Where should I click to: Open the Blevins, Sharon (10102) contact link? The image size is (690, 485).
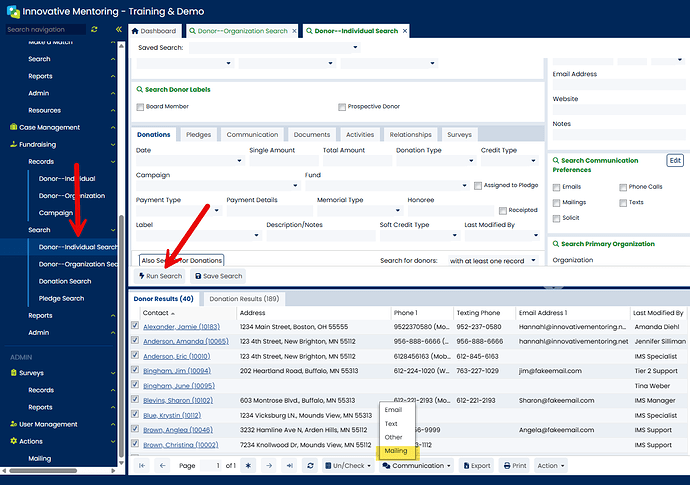[x=178, y=400]
